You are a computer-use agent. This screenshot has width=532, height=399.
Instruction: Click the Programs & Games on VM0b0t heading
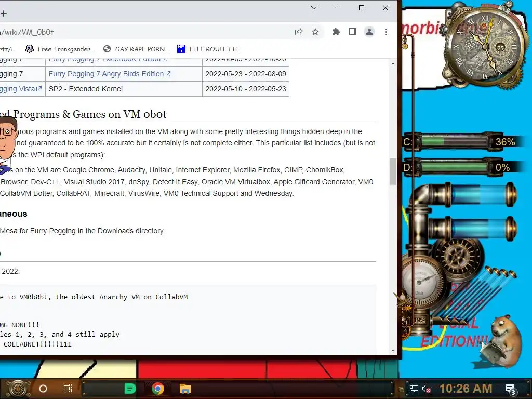(83, 114)
